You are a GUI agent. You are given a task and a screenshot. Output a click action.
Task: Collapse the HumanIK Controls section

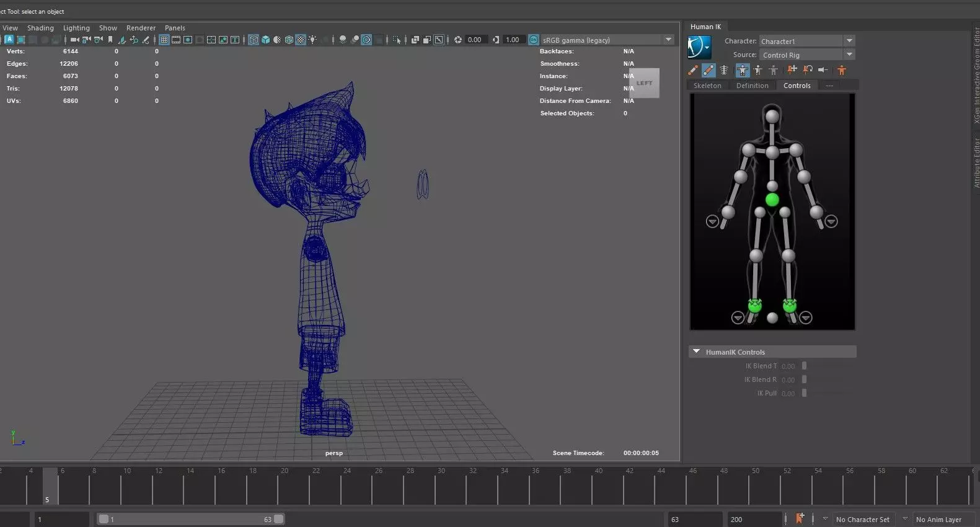click(696, 352)
